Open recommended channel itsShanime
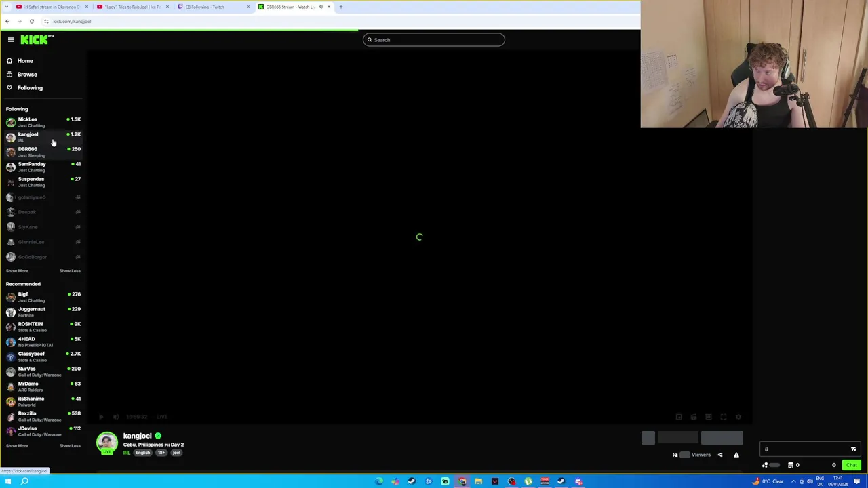This screenshot has width=868, height=488. [x=43, y=401]
